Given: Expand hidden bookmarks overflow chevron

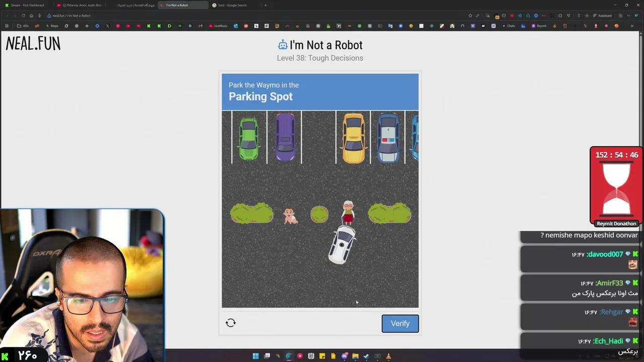Looking at the screenshot, I should [x=632, y=26].
